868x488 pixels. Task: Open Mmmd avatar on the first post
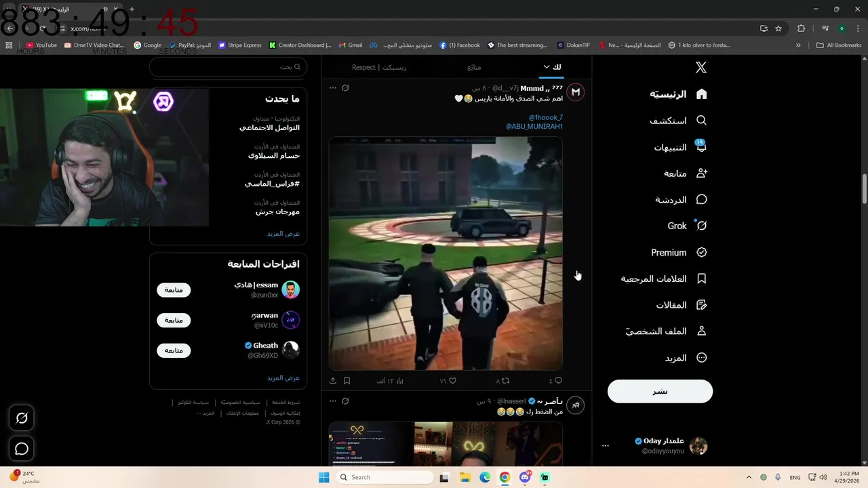[x=576, y=92]
